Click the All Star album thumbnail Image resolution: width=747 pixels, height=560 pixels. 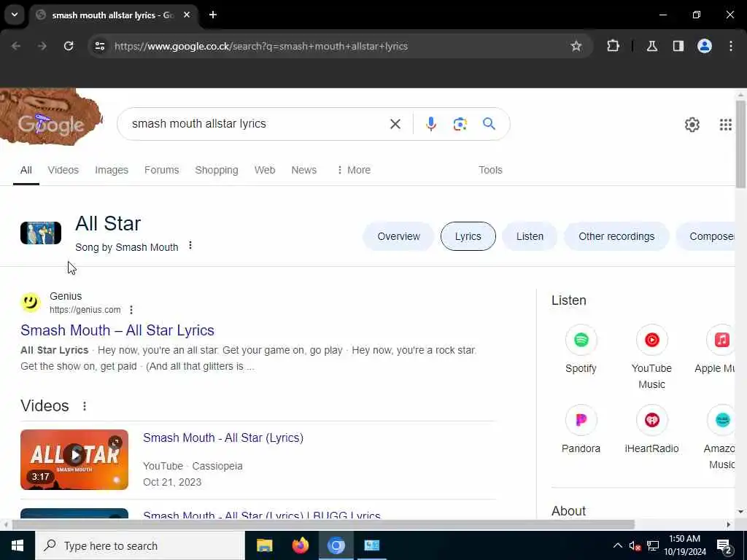point(41,233)
